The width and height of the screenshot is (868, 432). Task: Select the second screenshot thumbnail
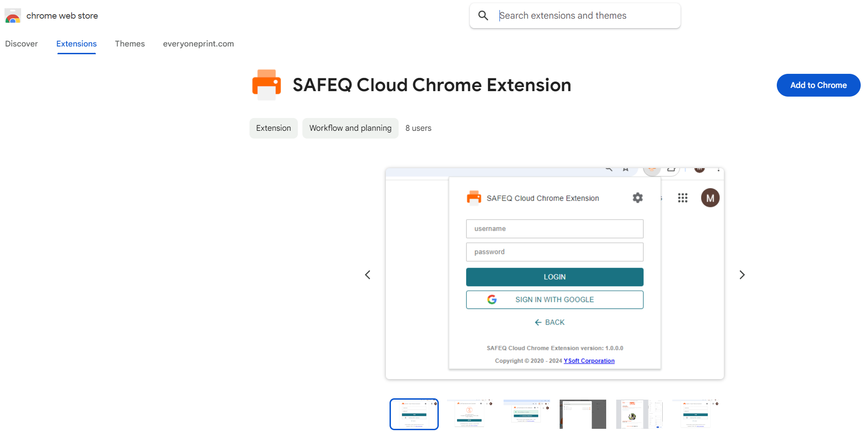[x=470, y=414]
